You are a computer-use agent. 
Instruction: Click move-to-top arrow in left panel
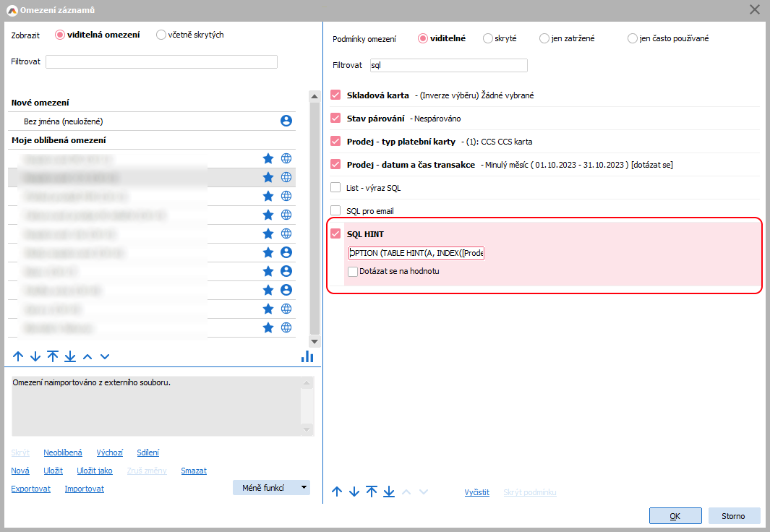pos(53,356)
